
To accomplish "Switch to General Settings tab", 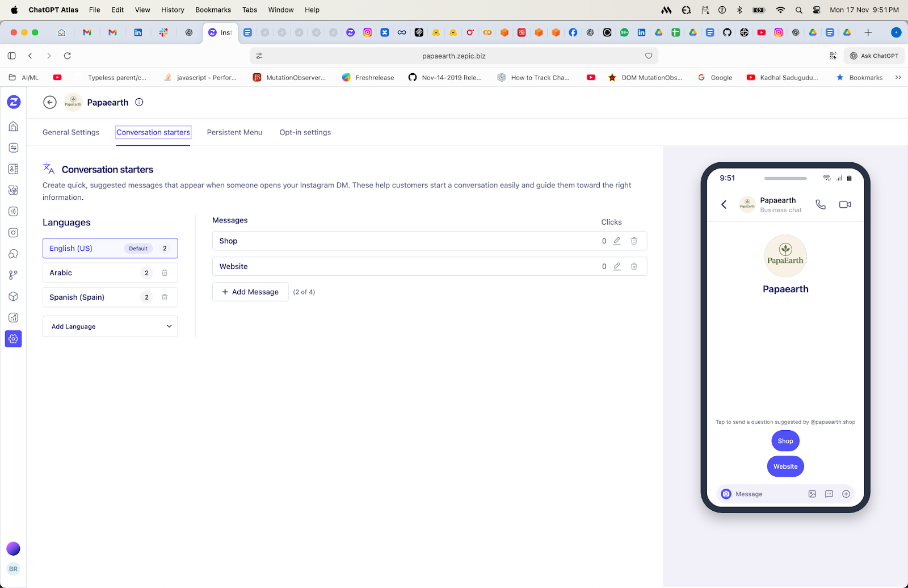I will pos(71,132).
